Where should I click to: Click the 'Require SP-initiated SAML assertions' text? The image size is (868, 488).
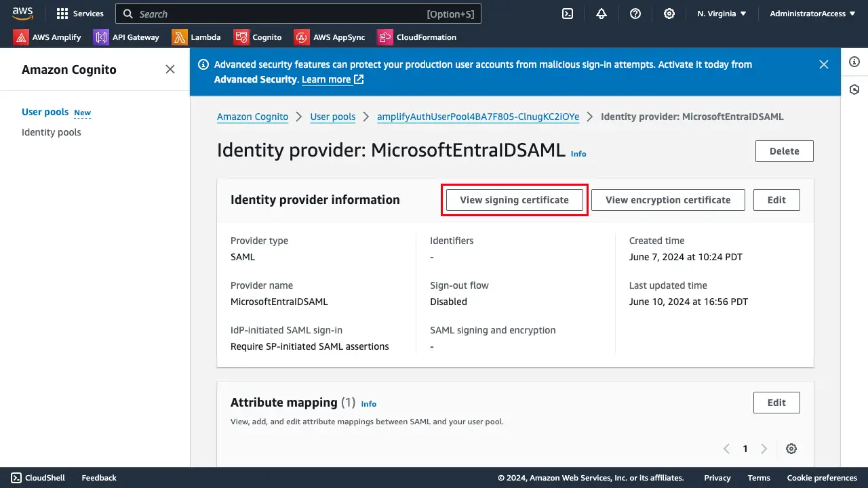(310, 346)
